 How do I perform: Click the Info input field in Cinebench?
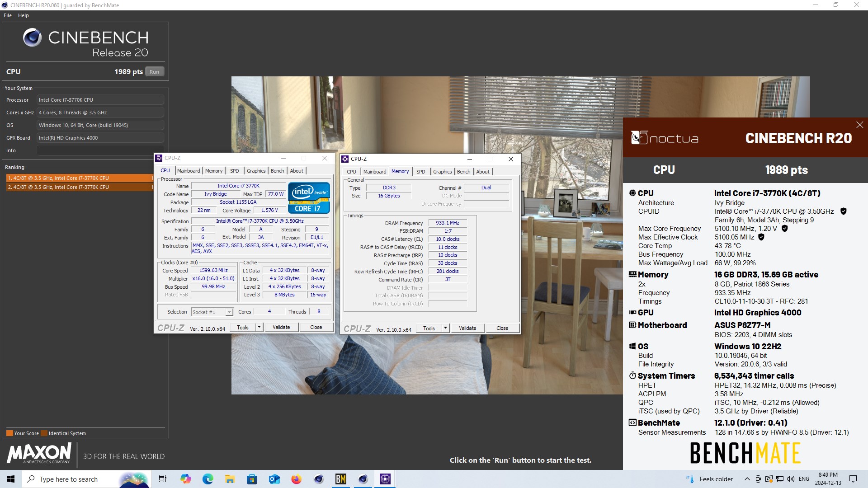100,150
